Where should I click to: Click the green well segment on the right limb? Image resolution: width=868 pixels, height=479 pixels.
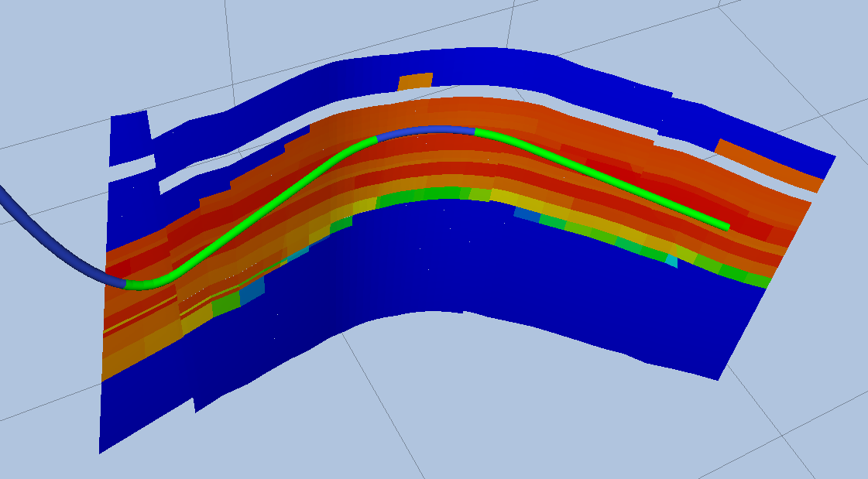coord(604,176)
